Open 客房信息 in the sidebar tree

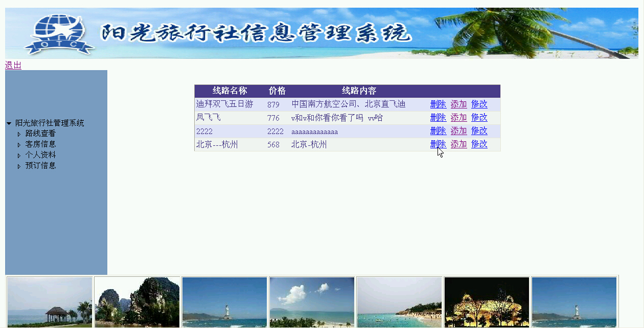click(x=40, y=144)
